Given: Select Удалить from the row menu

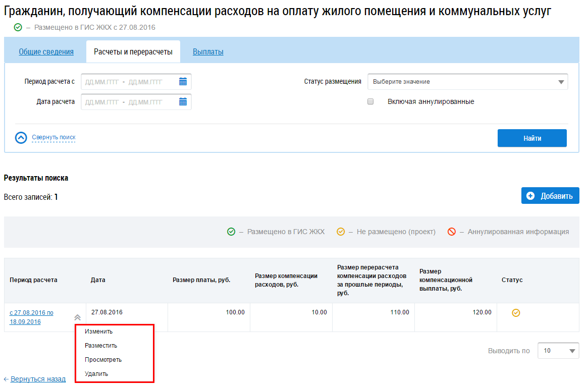Looking at the screenshot, I should pos(96,374).
